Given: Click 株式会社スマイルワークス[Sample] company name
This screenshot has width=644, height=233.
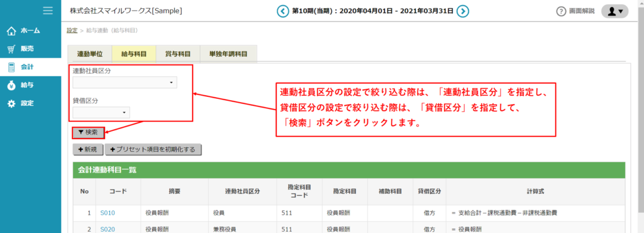Looking at the screenshot, I should point(126,11).
